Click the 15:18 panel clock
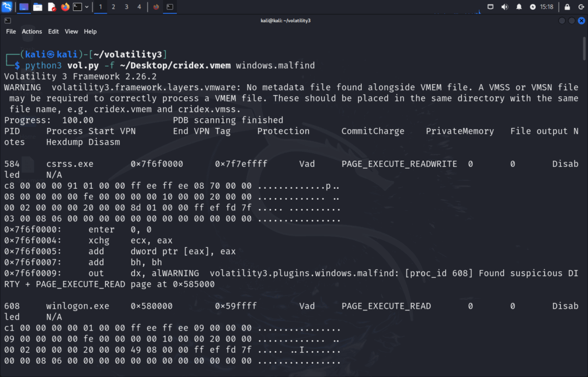The width and height of the screenshot is (588, 377). point(547,7)
